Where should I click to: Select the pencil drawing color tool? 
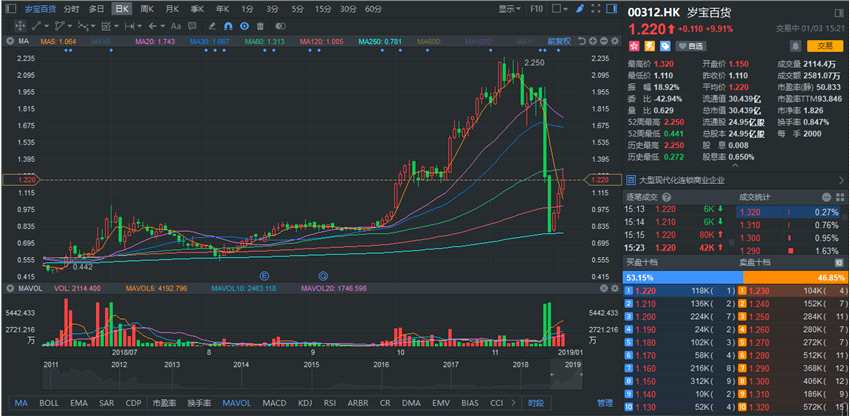coord(211,26)
